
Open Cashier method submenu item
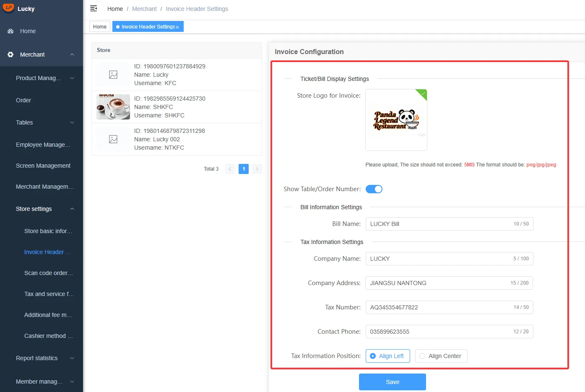click(42, 336)
